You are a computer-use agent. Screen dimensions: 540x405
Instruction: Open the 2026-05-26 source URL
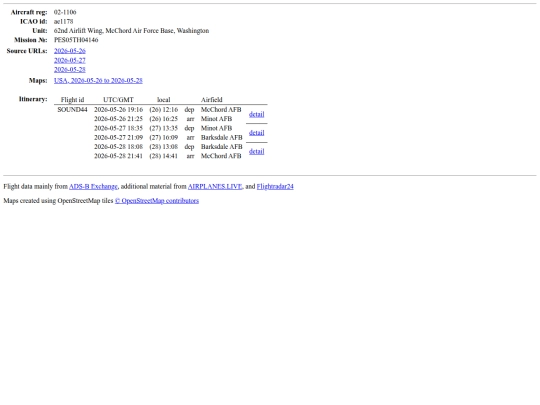coord(70,51)
